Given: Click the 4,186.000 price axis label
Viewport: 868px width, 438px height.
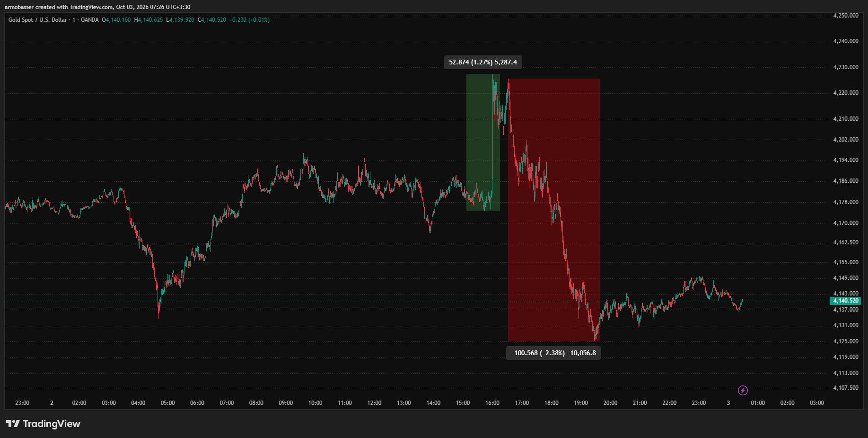Looking at the screenshot, I should tap(846, 181).
